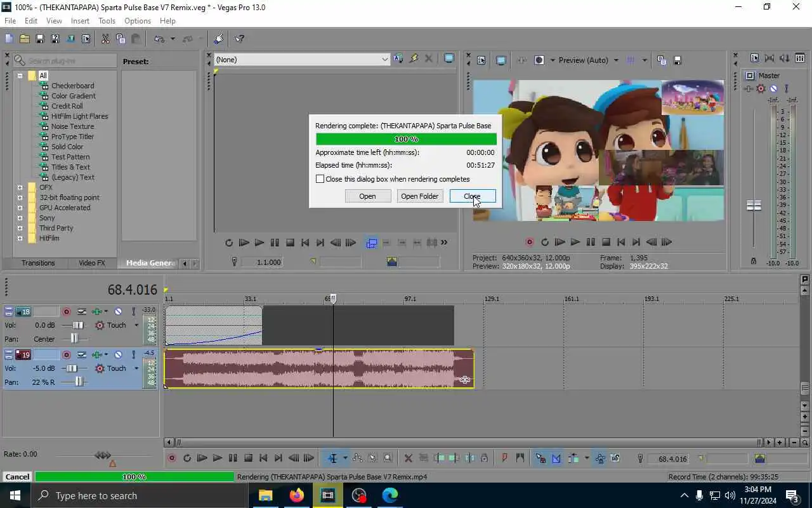Solo track 19 with exclamation icon
Screen dimensions: 812x508
[x=133, y=354]
